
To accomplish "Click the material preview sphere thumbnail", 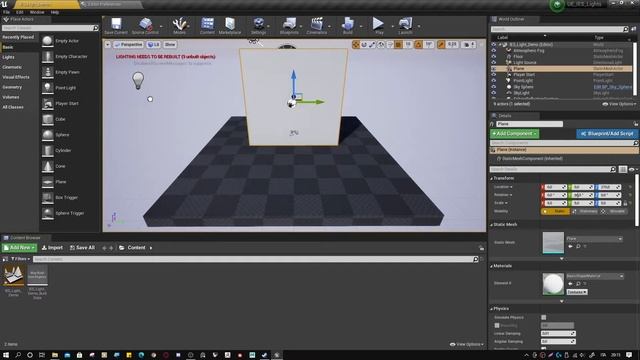I will pos(553,284).
